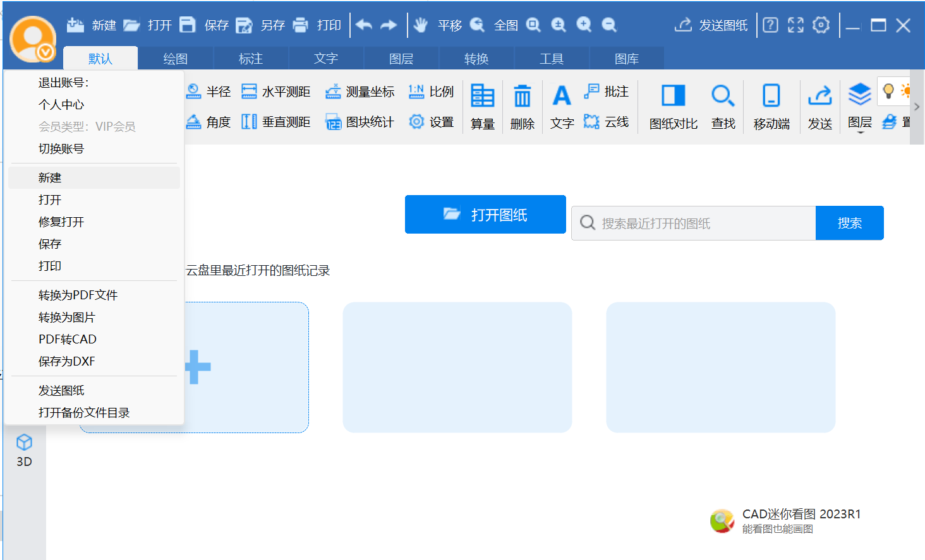Select the 垂直测距 vertical distance tool
Viewport: 925px width, 560px height.
[276, 122]
